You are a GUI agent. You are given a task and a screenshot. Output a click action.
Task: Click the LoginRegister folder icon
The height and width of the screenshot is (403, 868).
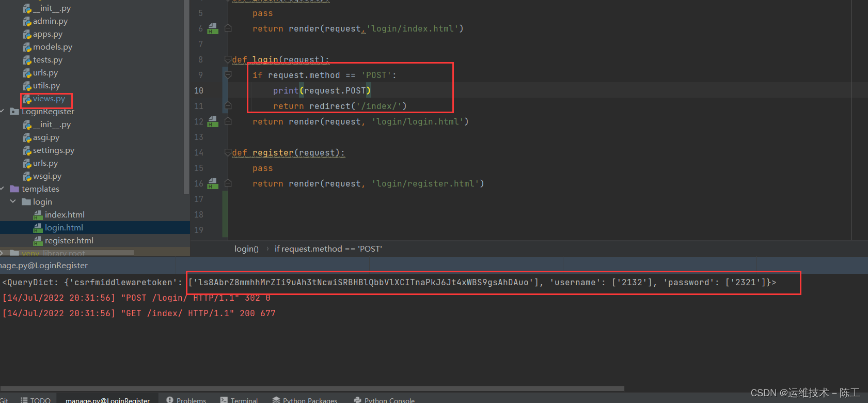(x=14, y=112)
